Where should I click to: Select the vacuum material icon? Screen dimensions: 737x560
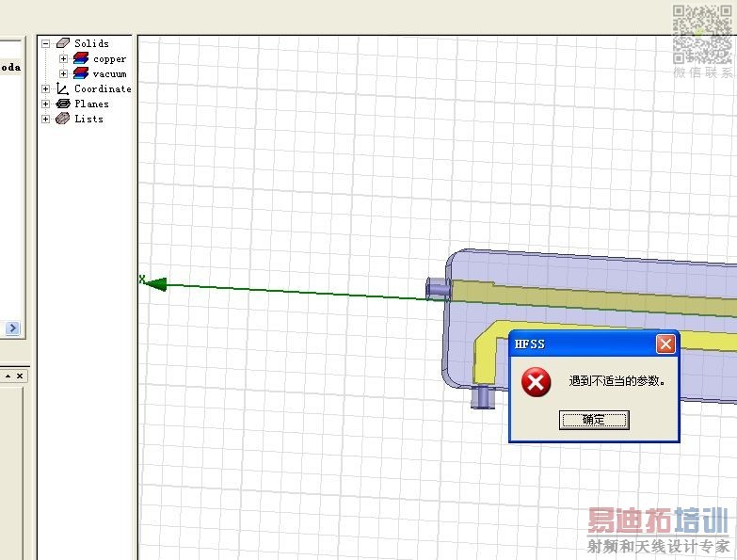click(81, 73)
